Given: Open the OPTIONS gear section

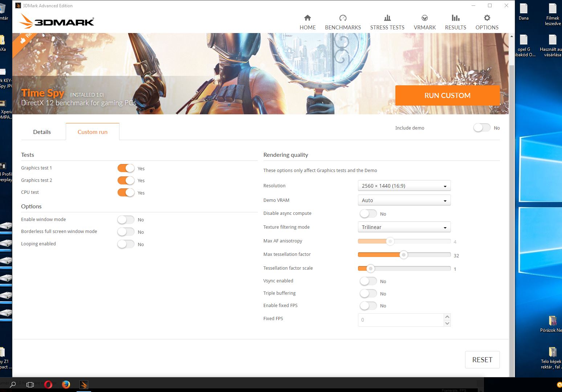Looking at the screenshot, I should pyautogui.click(x=487, y=22).
